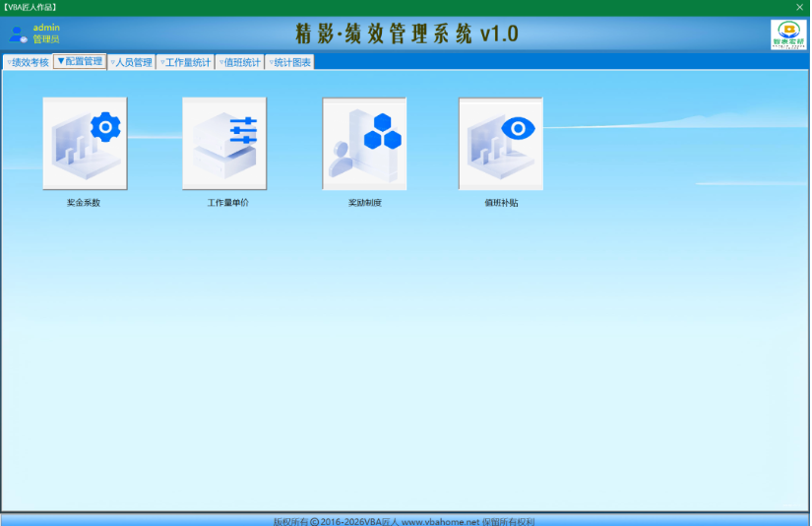The width and height of the screenshot is (812, 526).
Task: Click the admin username text
Action: [x=46, y=28]
